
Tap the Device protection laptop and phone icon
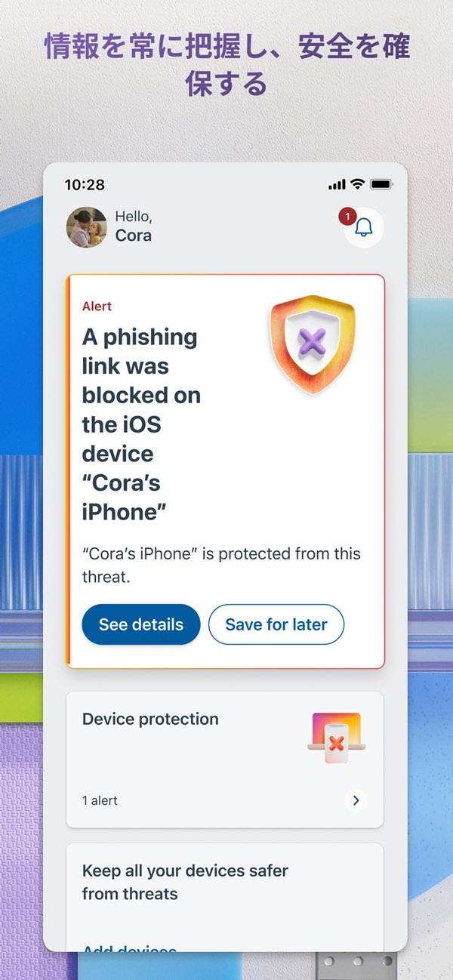pos(337,737)
